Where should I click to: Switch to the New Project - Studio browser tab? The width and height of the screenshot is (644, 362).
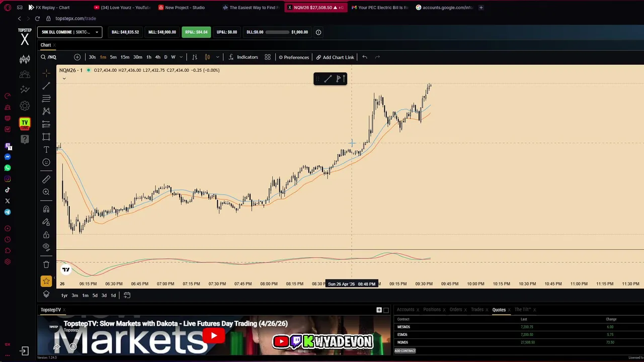(x=184, y=8)
